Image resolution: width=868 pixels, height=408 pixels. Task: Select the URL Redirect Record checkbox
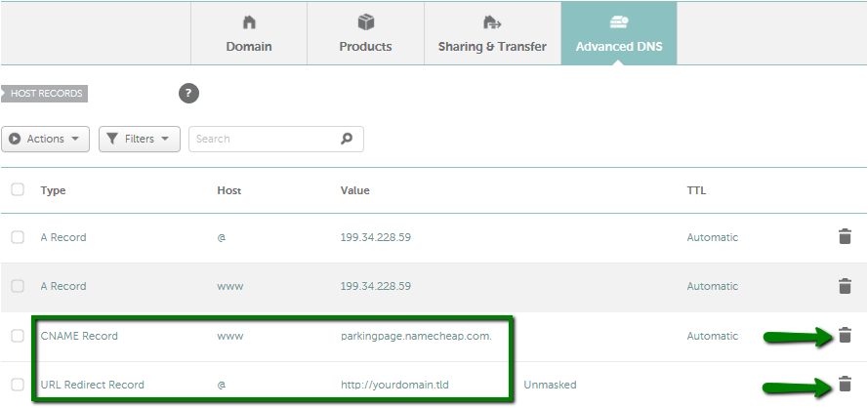18,385
